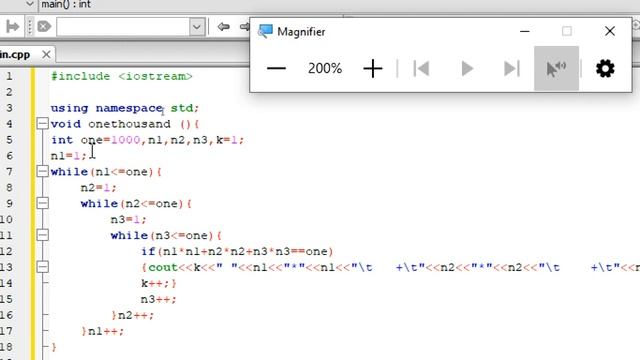
Task: Click on 'n3=1;' on line 10
Action: (128, 220)
